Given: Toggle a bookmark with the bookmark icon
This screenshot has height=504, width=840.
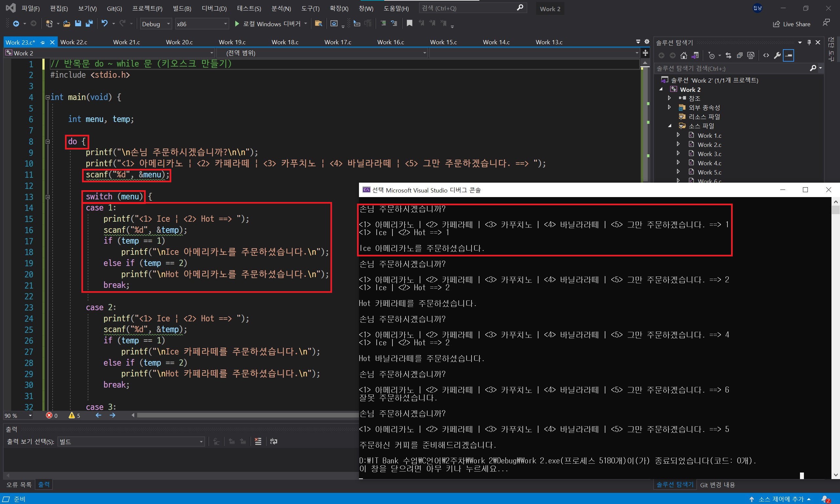Looking at the screenshot, I should (x=409, y=23).
